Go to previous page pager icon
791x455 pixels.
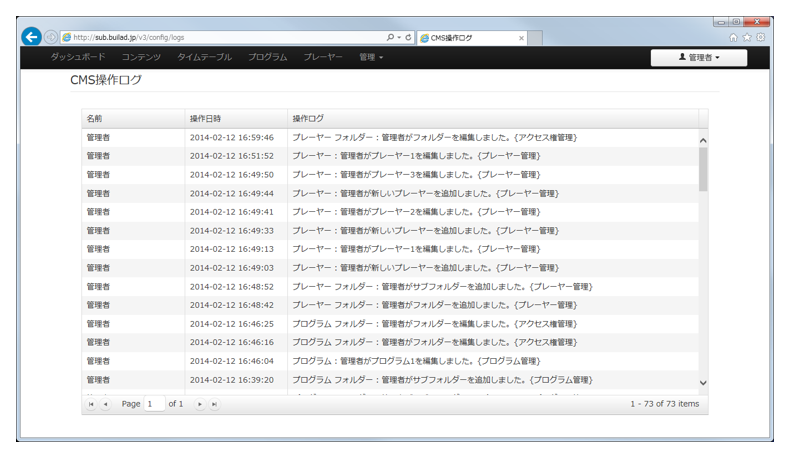click(105, 404)
